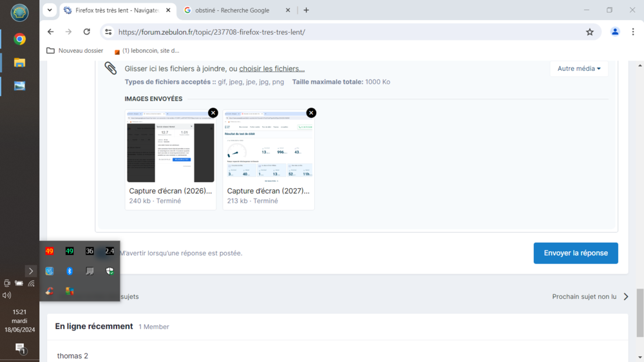Open Windows Security shield tray icon
The width and height of the screenshot is (644, 362).
coord(109,271)
